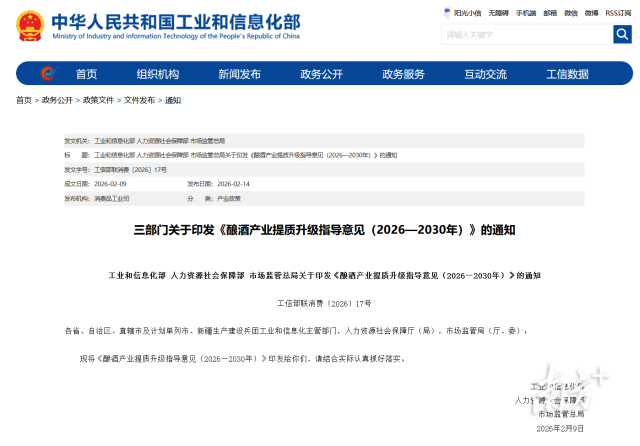Select the 政务服务 navigation item
The height and width of the screenshot is (446, 640).
(x=403, y=74)
